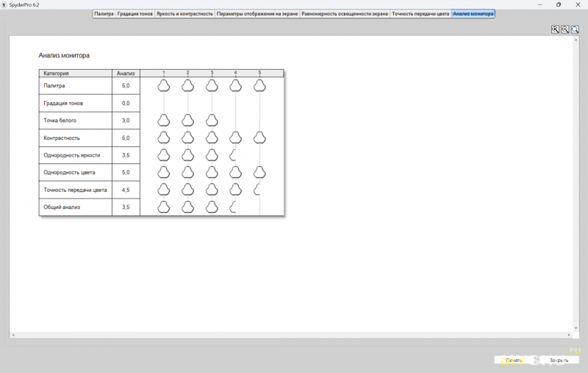Screen dimensions: 588x373
Task: Open the Градация тонов tab
Action: point(135,14)
